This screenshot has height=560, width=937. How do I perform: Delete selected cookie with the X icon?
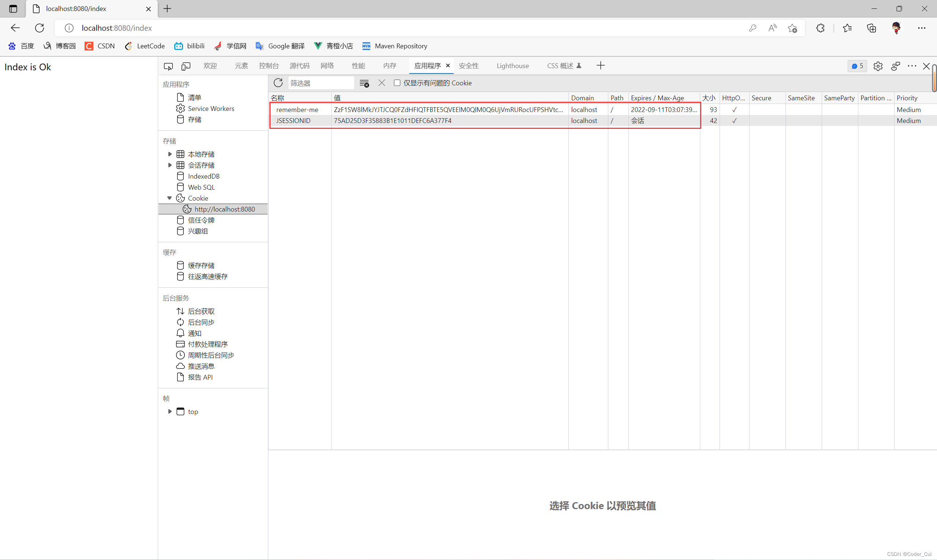[x=381, y=83]
